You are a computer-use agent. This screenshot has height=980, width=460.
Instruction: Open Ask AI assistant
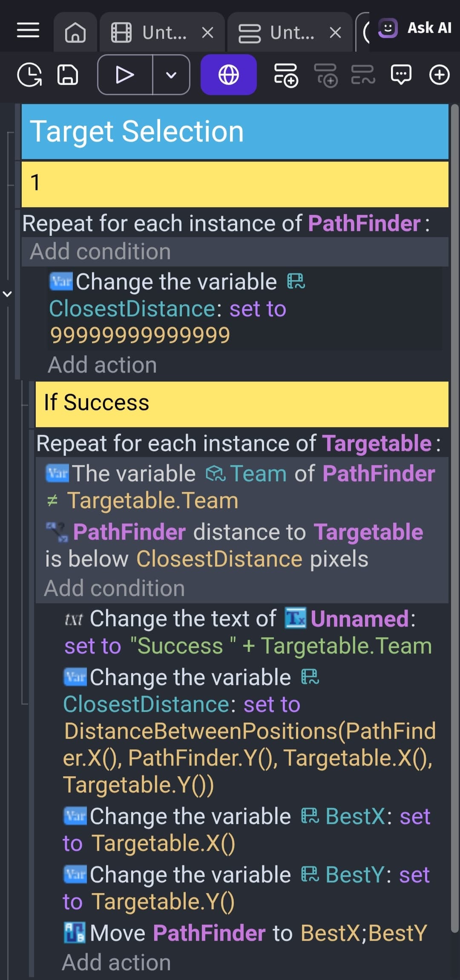415,29
